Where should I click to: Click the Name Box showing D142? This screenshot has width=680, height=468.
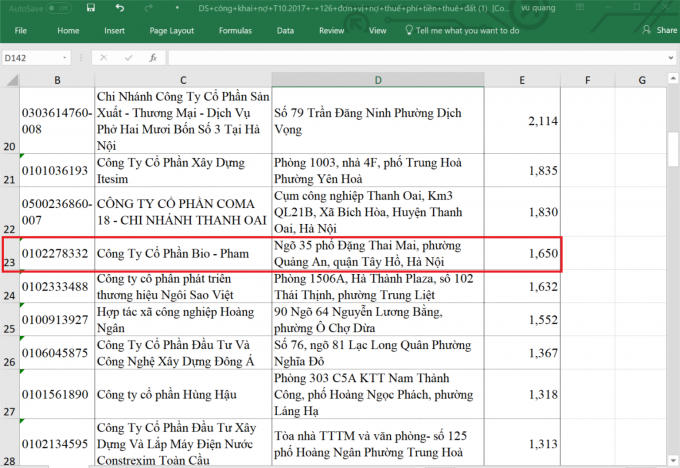tap(31, 58)
